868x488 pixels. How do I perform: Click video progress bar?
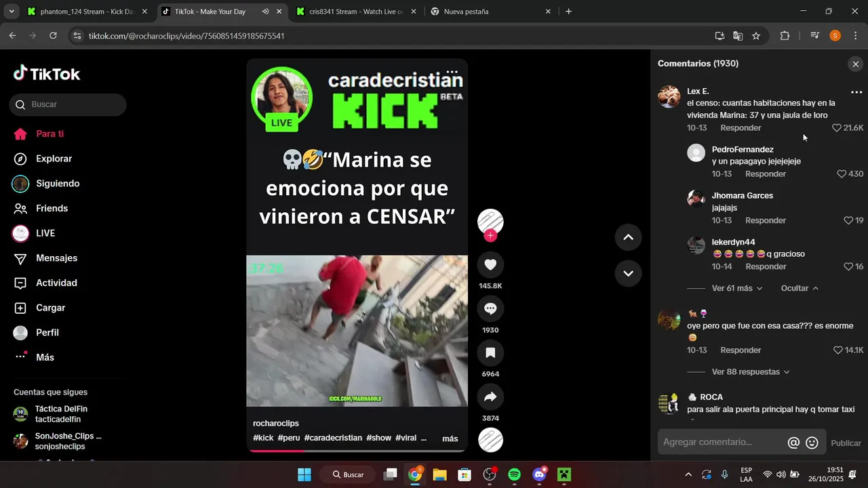[x=357, y=450]
